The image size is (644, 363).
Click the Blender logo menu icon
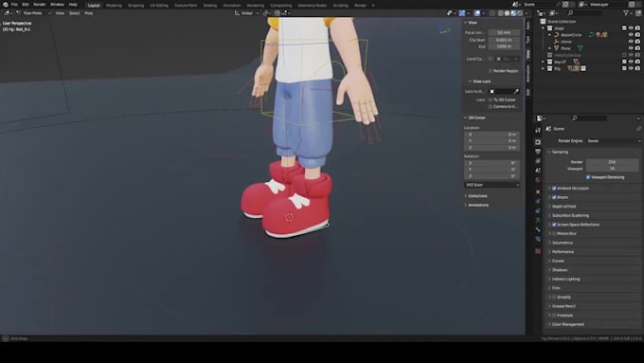tap(6, 5)
